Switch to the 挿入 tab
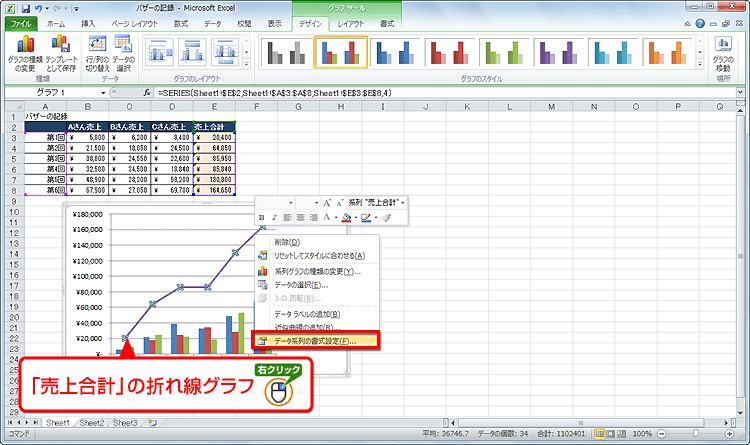Screen dimensions: 750x445 pos(88,23)
